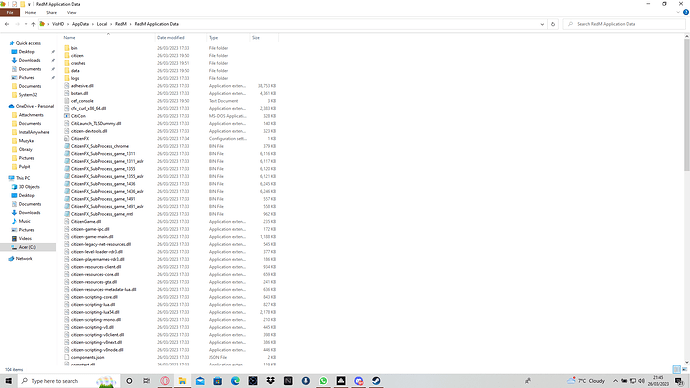Go up one folder level
This screenshot has height=388, width=690.
33,24
